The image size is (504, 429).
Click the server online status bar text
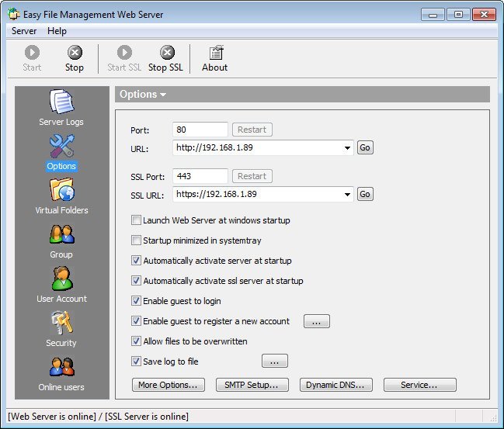[98, 417]
